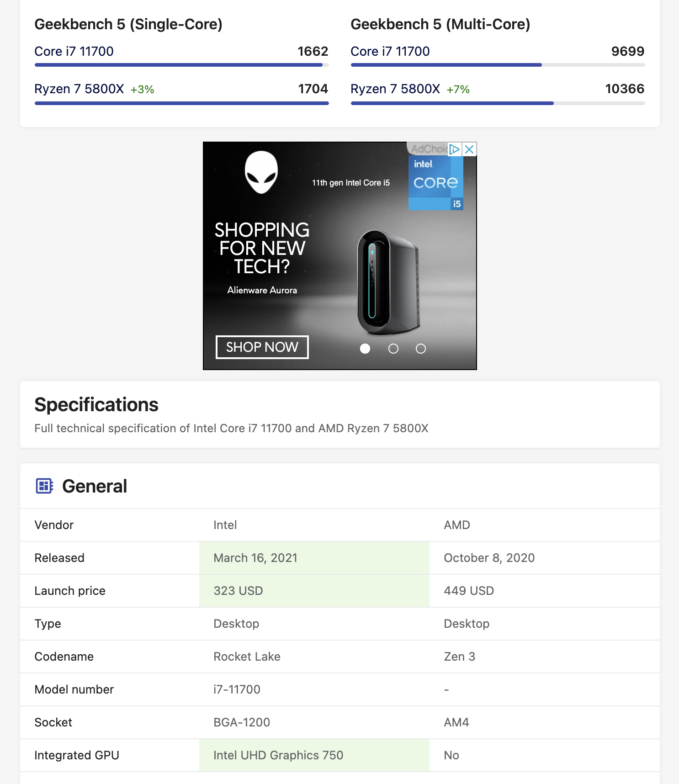Click the "Intel" vendor cell
Screen dimensions: 679x784
click(x=314, y=525)
